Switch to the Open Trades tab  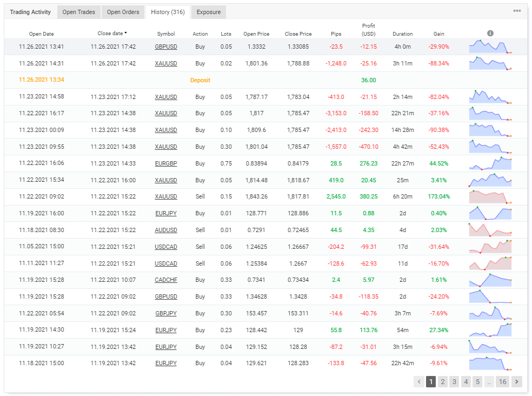[78, 12]
